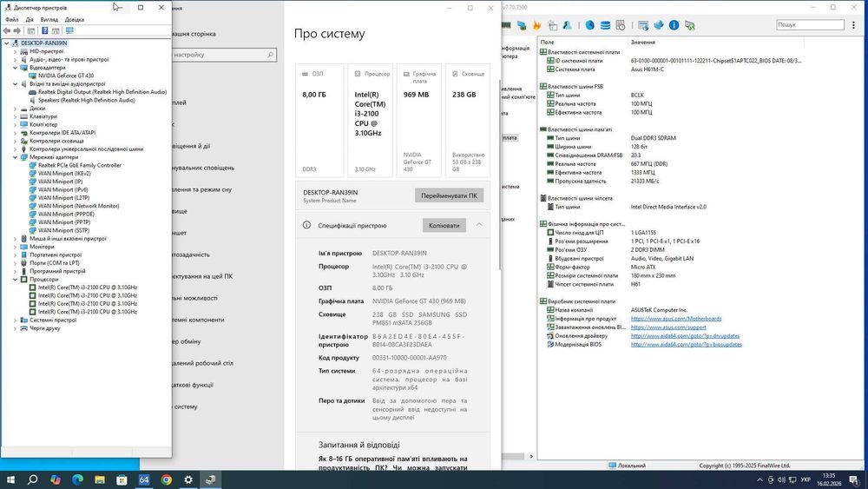Click the Чіпсет системної плати row
Image resolution: width=868 pixels, height=489 pixels.
tap(673, 284)
